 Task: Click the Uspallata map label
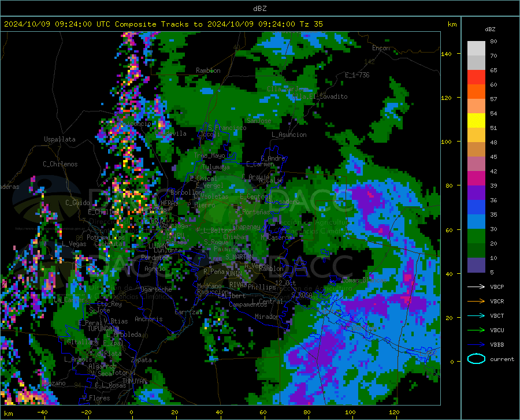(60, 139)
